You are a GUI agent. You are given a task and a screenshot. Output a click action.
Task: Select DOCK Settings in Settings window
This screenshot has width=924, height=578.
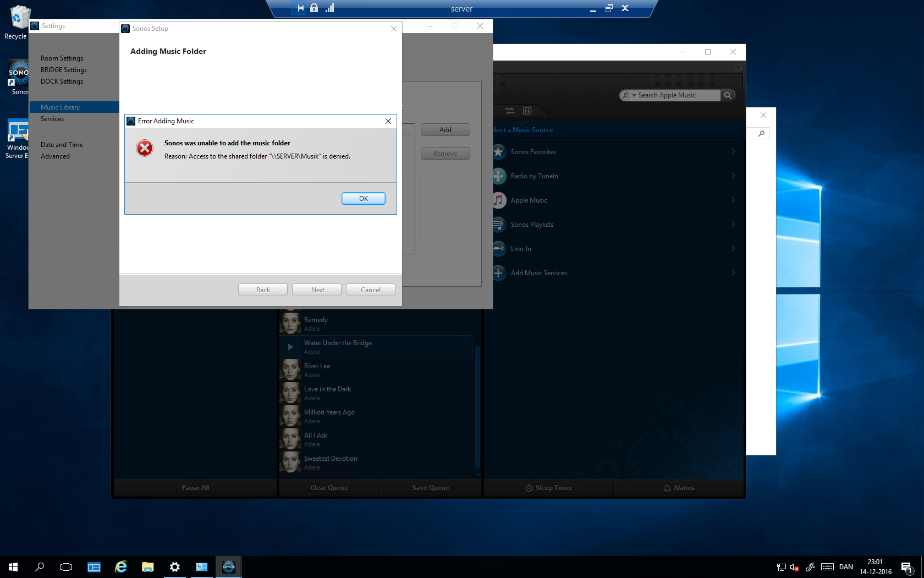click(x=62, y=81)
